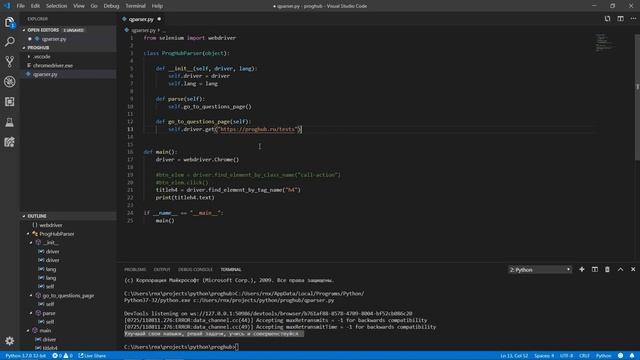Image resolution: width=640 pixels, height=360 pixels.
Task: Open the Go menu
Action: pos(94,6)
